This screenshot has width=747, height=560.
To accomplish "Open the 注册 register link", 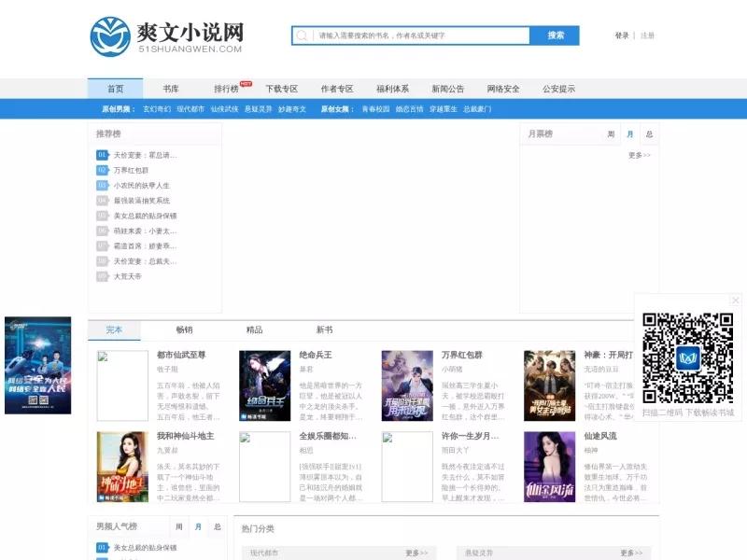I will click(647, 35).
